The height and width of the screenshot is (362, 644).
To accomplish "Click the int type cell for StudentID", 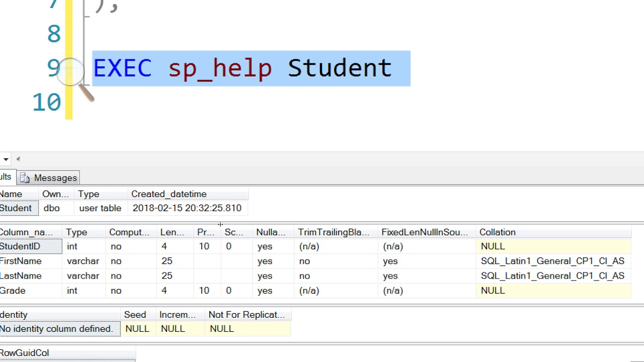I will 85,246.
